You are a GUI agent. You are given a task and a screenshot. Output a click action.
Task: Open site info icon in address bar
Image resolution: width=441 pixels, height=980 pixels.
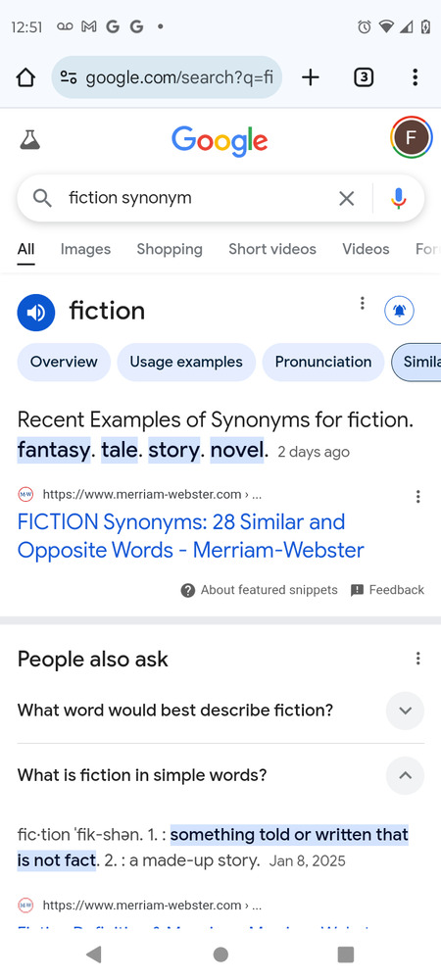pos(69,77)
